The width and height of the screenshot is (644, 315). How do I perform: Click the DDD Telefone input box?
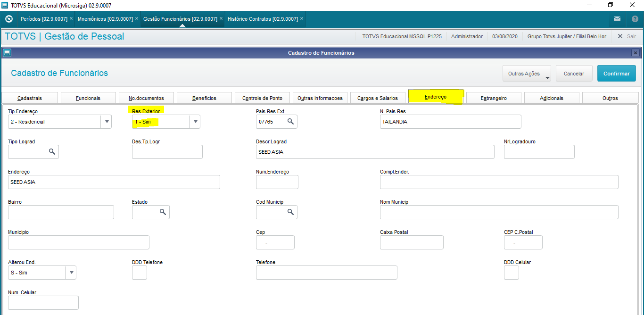pyautogui.click(x=140, y=273)
